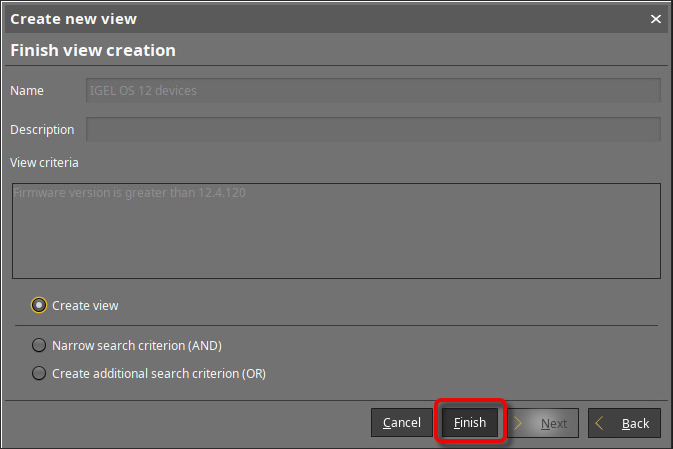Choose Narrow search criterion (AND) option

(39, 345)
